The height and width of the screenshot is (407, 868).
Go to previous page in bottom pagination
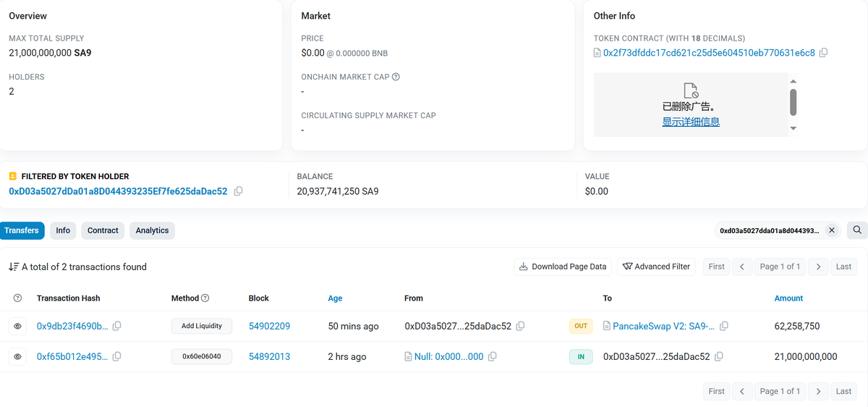[x=741, y=391]
